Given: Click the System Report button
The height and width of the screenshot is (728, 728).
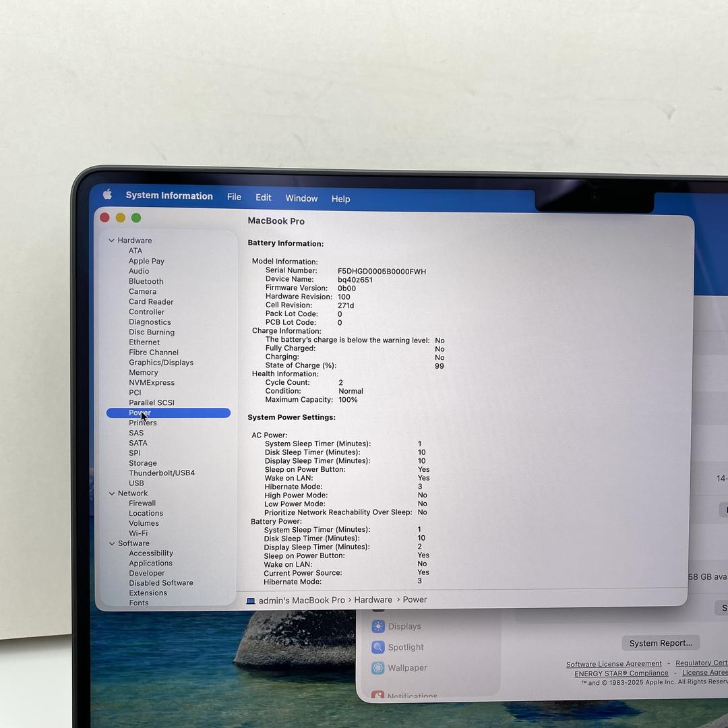Looking at the screenshot, I should click(x=660, y=643).
